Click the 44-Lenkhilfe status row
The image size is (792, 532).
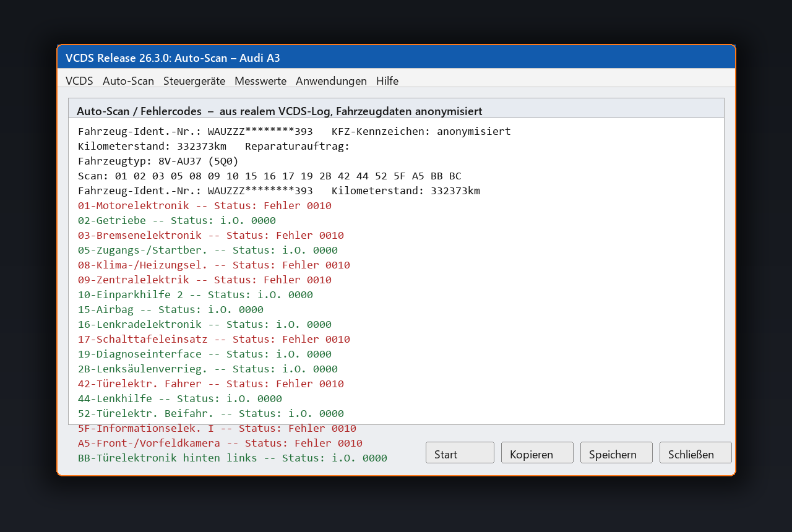[180, 398]
